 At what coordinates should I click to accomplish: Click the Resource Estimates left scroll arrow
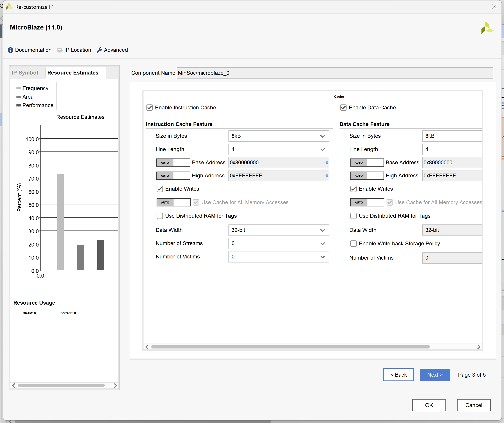[14, 385]
